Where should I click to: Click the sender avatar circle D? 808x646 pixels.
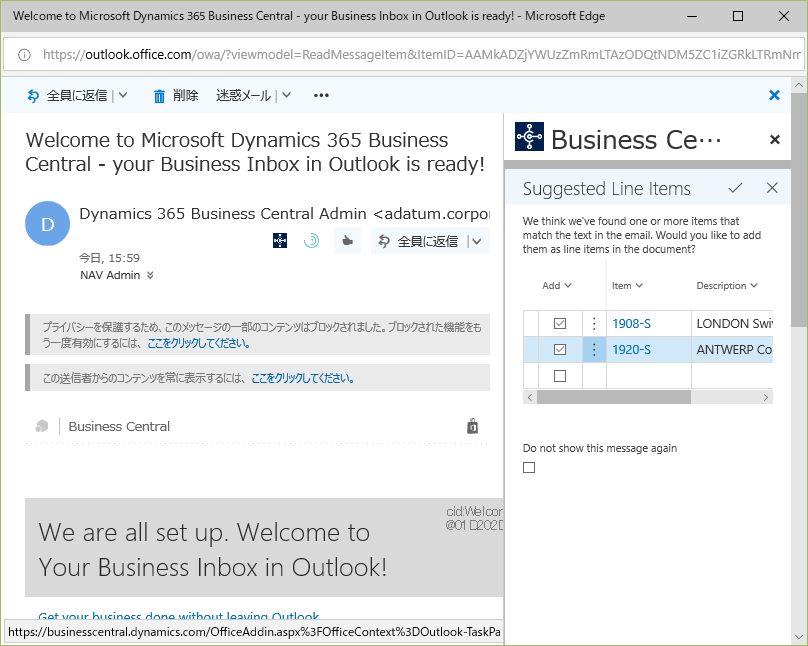[x=47, y=224]
